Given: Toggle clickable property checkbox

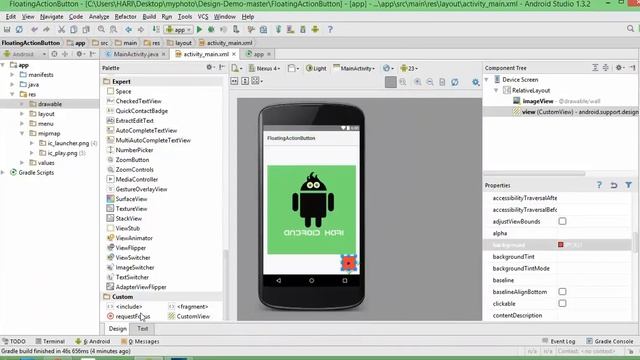Looking at the screenshot, I should 562,303.
